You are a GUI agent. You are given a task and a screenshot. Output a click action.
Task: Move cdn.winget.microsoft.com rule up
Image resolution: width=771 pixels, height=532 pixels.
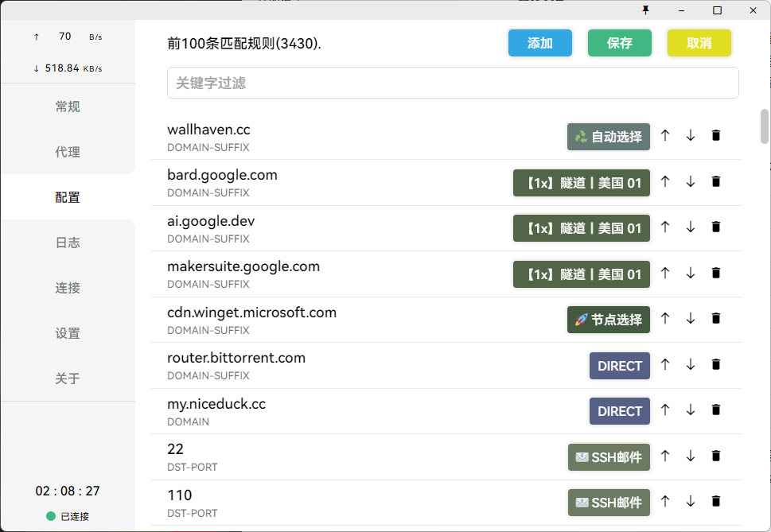(x=665, y=319)
